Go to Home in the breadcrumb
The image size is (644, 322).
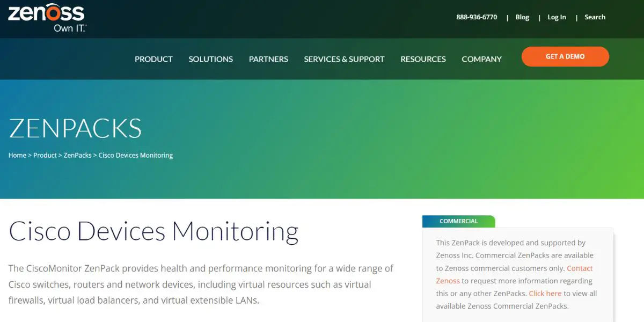pyautogui.click(x=17, y=155)
